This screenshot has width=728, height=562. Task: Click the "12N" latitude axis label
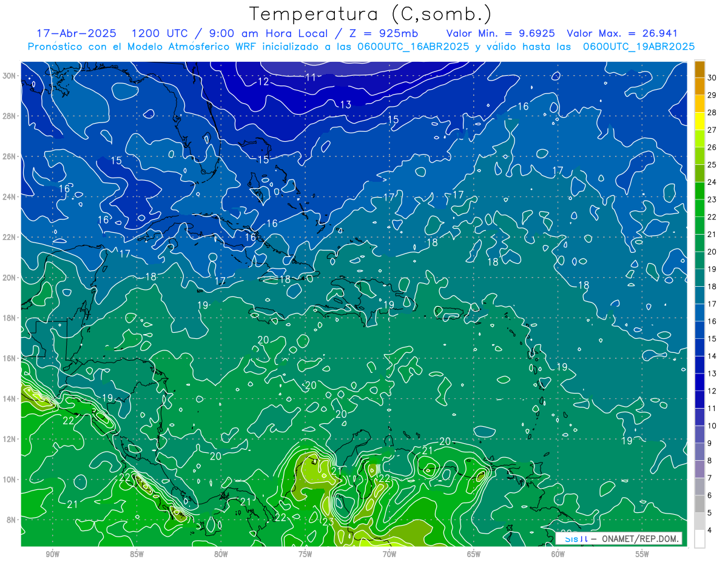coord(10,439)
